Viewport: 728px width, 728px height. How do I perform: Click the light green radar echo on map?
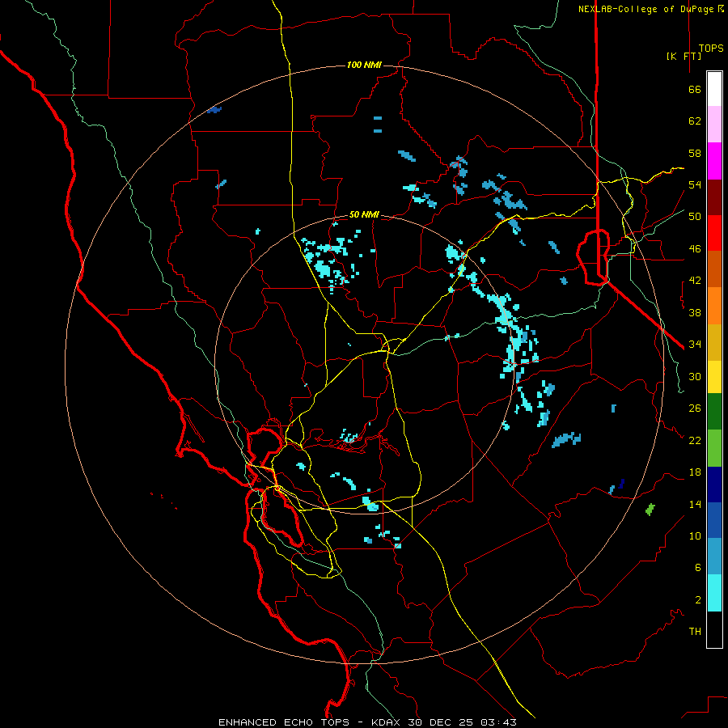650,510
